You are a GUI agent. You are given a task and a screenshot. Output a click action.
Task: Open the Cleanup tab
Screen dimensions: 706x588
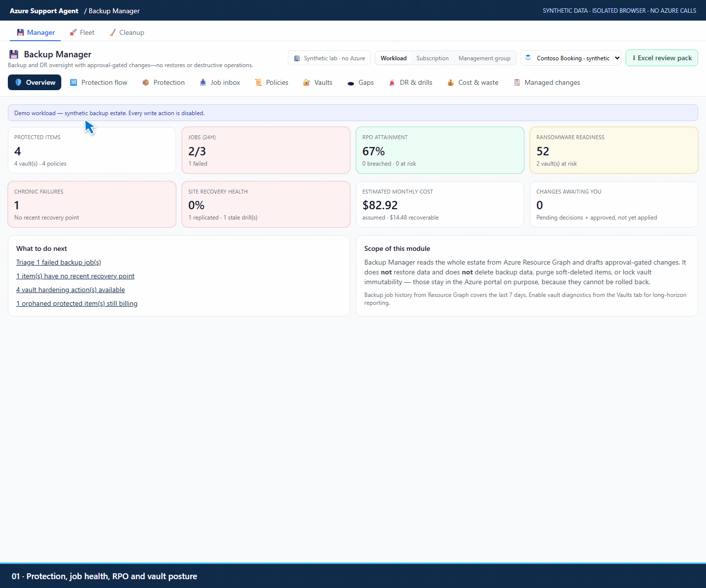[x=126, y=32]
